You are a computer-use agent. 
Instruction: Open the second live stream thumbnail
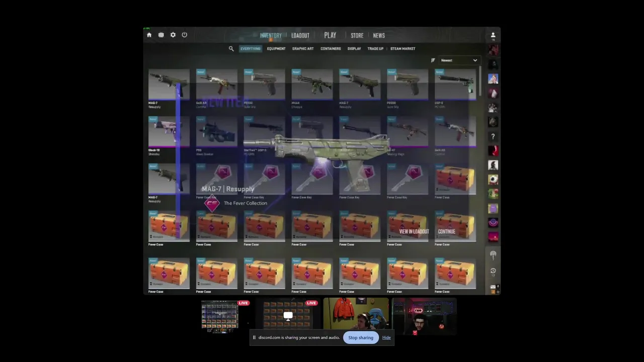288,316
